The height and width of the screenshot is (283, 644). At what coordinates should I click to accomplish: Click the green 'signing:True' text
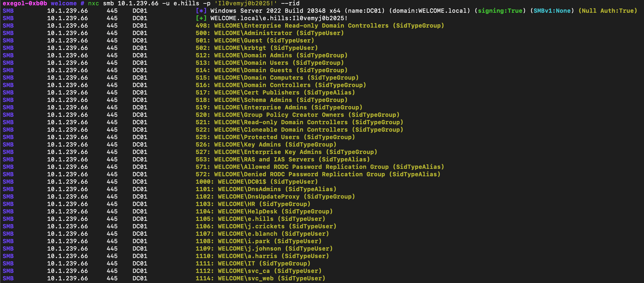click(500, 11)
